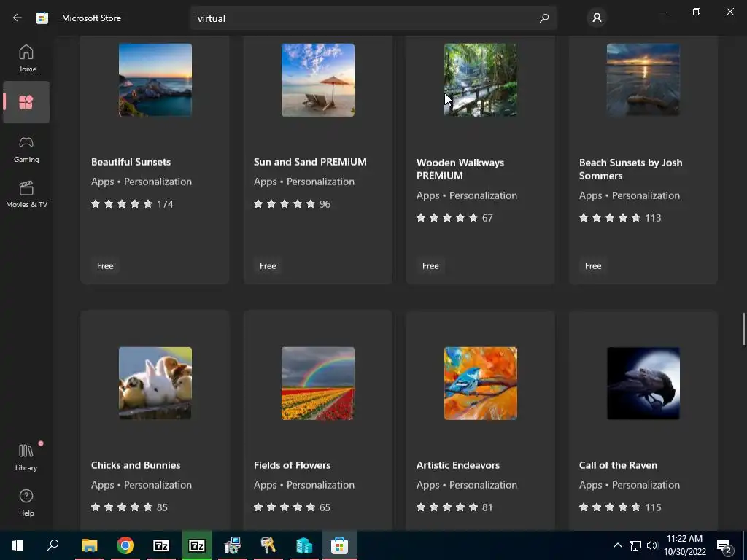Click Free button on Beautiful Sunsets card
Viewport: 747px width, 560px height.
[105, 265]
